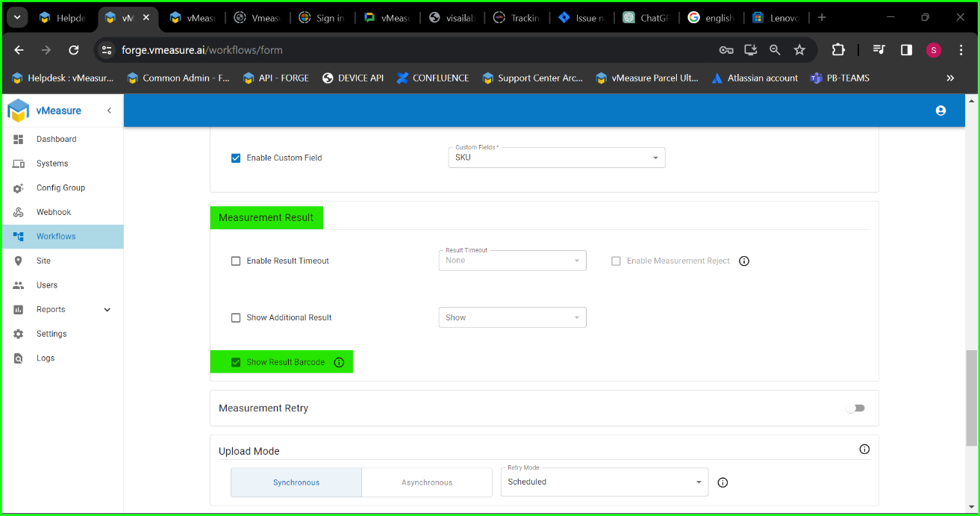
Task: Open Chrome three-dot menu
Action: [961, 50]
